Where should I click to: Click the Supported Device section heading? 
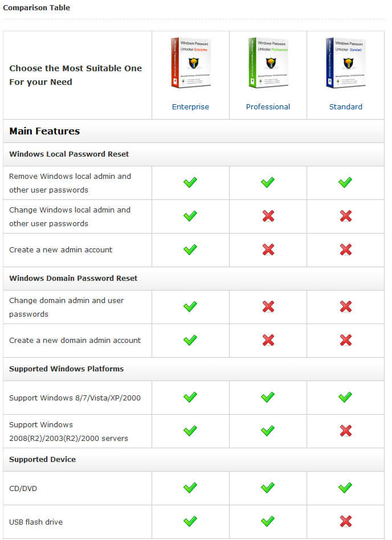(42, 459)
